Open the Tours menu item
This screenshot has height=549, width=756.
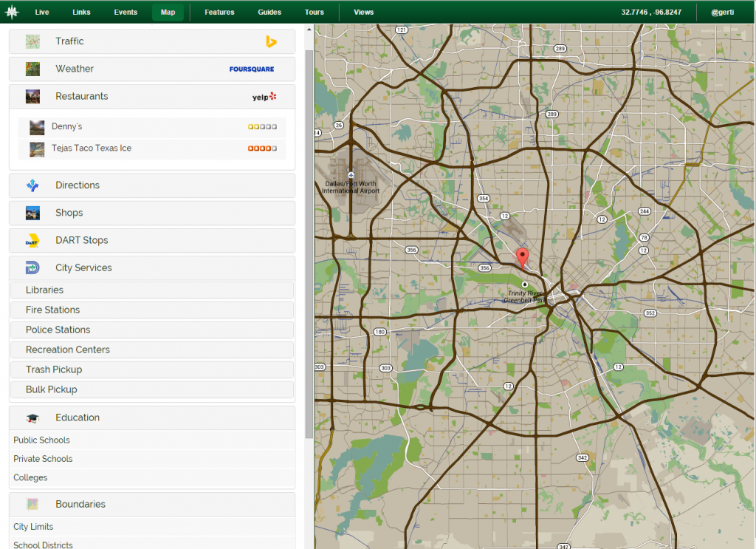click(x=315, y=12)
